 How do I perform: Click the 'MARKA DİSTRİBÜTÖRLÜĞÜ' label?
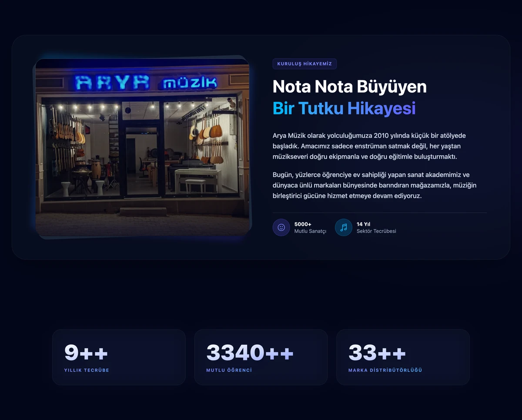pyautogui.click(x=385, y=370)
